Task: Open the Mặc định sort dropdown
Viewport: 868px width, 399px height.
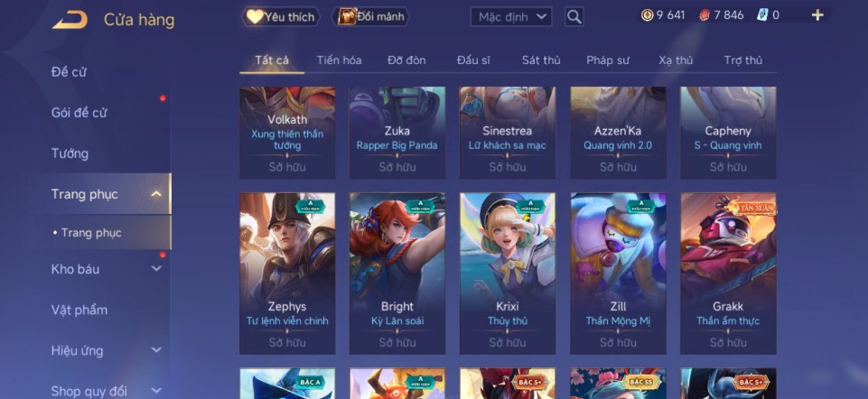Action: [x=511, y=16]
